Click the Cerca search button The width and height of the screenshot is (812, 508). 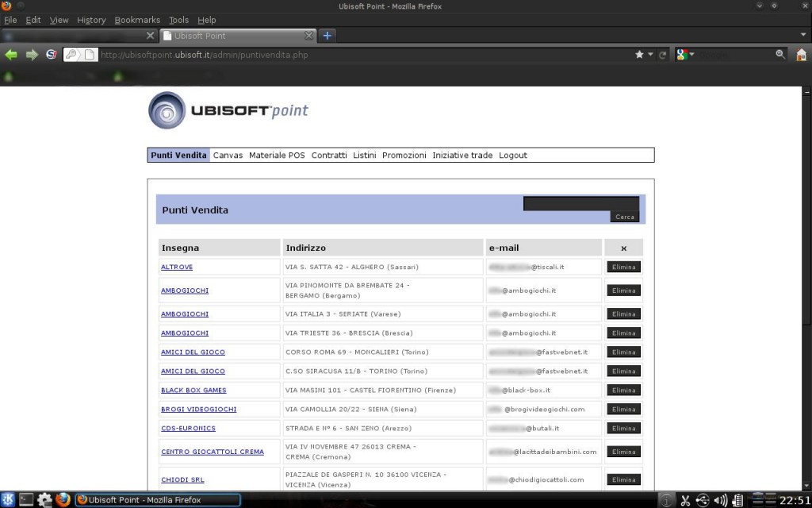(625, 217)
